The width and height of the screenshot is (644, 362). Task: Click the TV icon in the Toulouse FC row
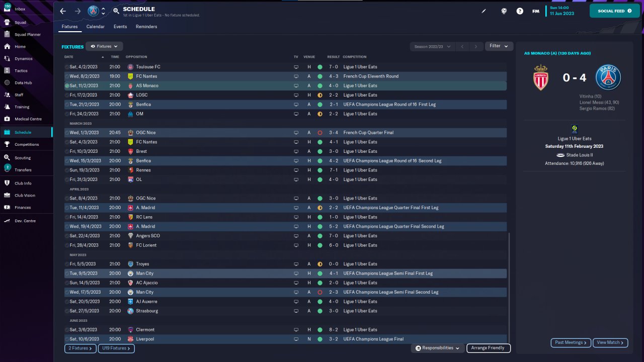[296, 67]
